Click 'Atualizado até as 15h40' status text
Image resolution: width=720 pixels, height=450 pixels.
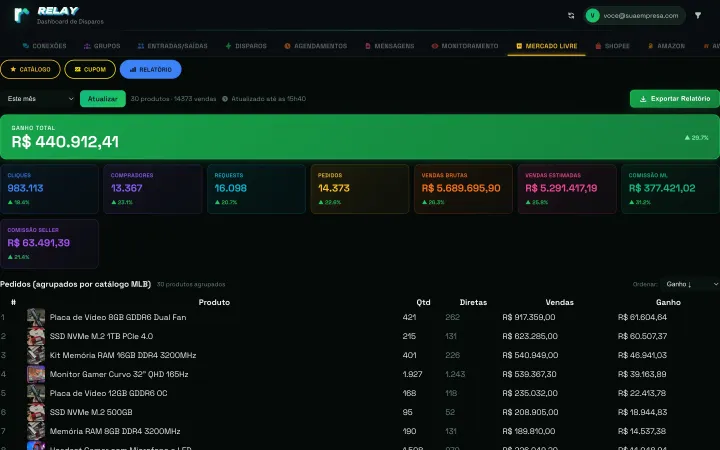[x=268, y=99]
